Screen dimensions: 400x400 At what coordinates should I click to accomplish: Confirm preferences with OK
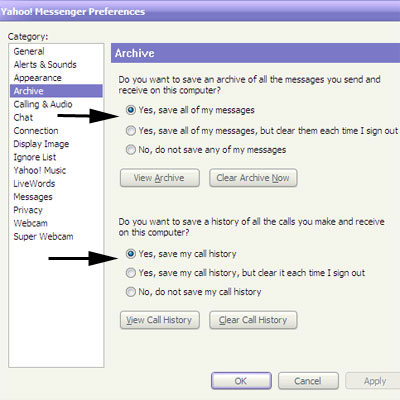241,381
